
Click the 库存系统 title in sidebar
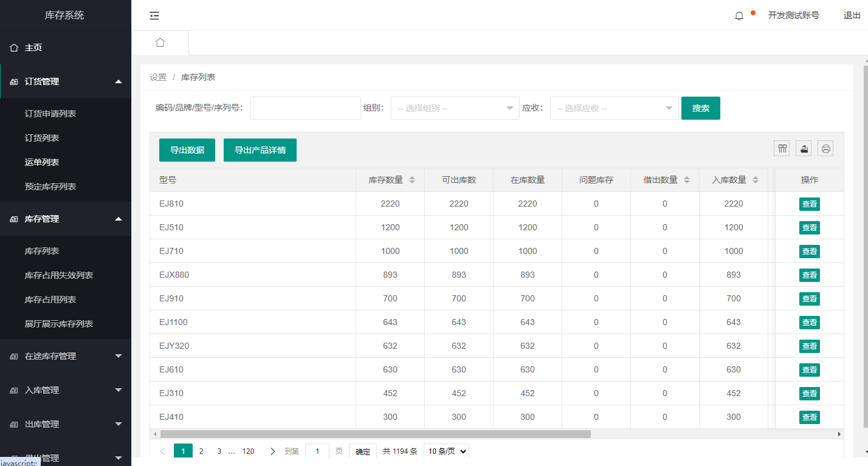click(x=64, y=15)
